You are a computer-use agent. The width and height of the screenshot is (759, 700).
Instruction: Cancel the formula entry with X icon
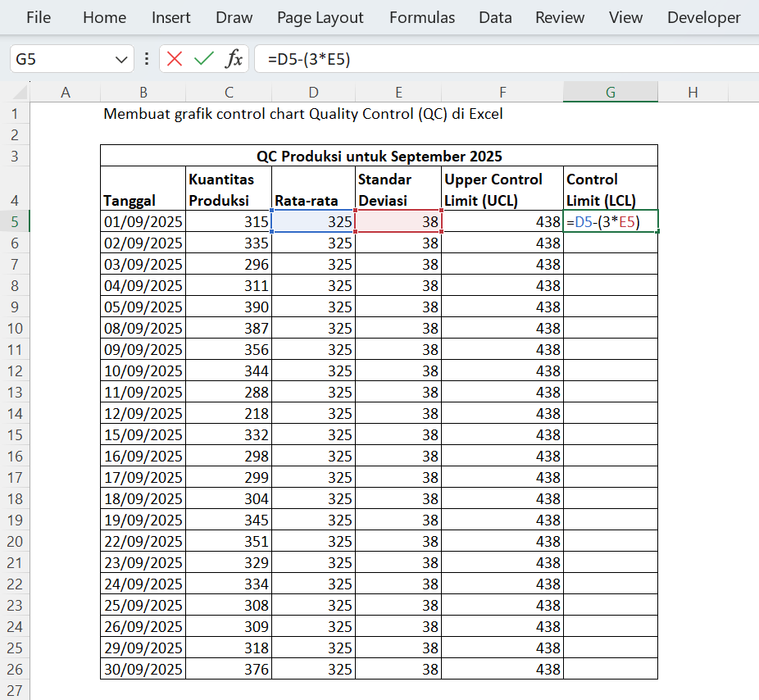tap(175, 59)
